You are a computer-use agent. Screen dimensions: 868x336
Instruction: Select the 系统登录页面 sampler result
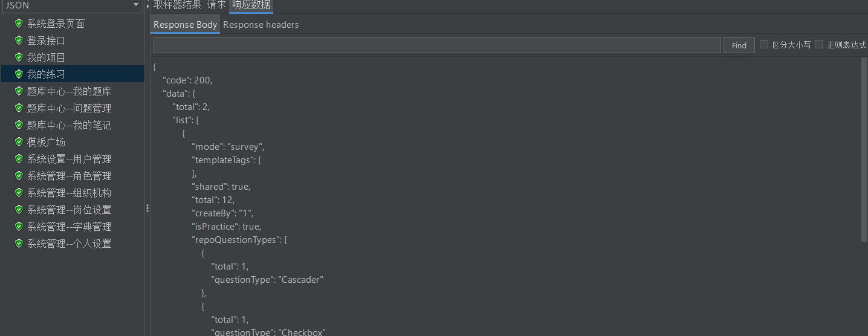(x=56, y=24)
